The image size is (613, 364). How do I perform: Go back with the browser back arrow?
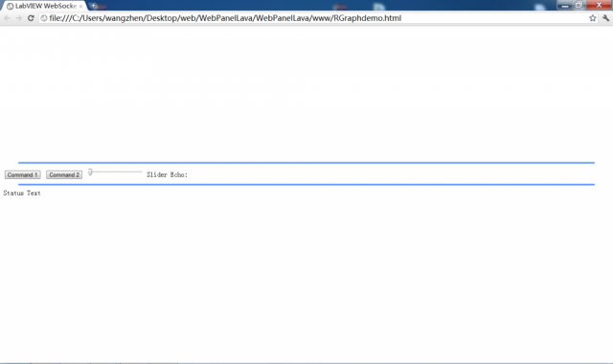(x=7, y=18)
